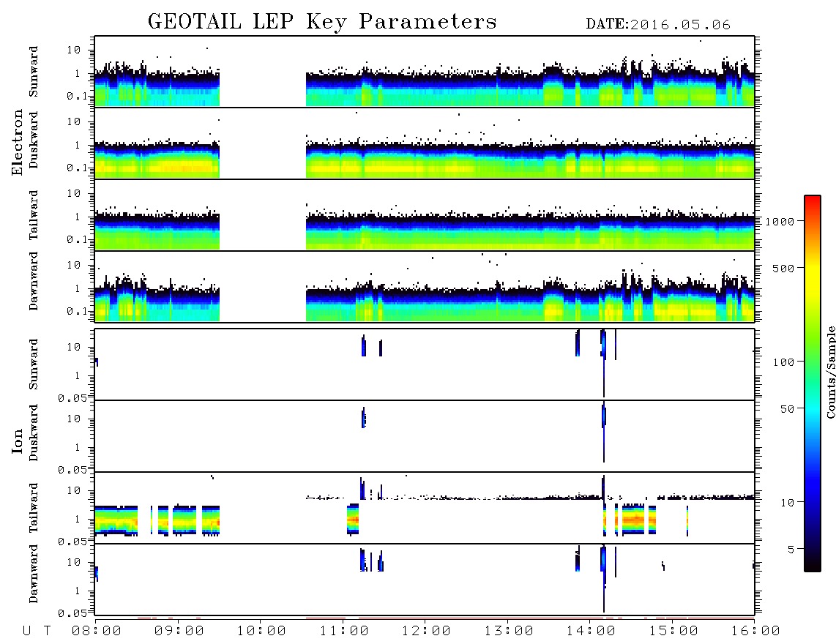Click the "U T" axis label
836x644 pixels.
[37, 632]
